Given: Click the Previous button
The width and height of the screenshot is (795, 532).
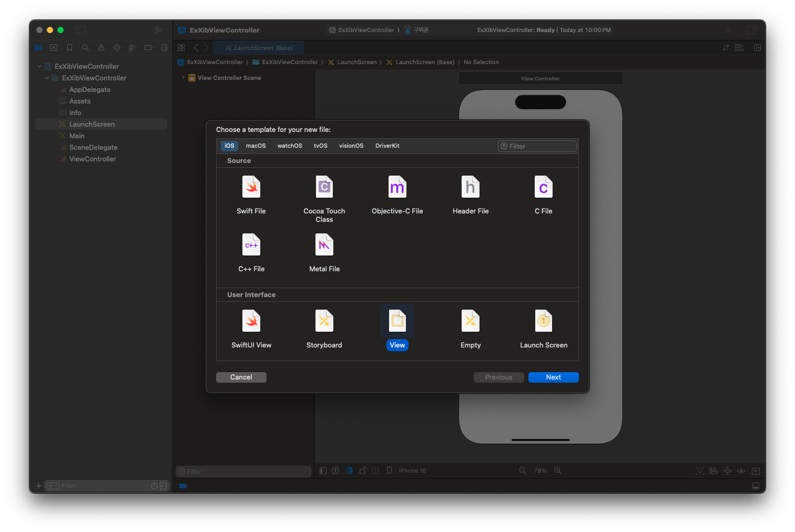Looking at the screenshot, I should (x=499, y=377).
